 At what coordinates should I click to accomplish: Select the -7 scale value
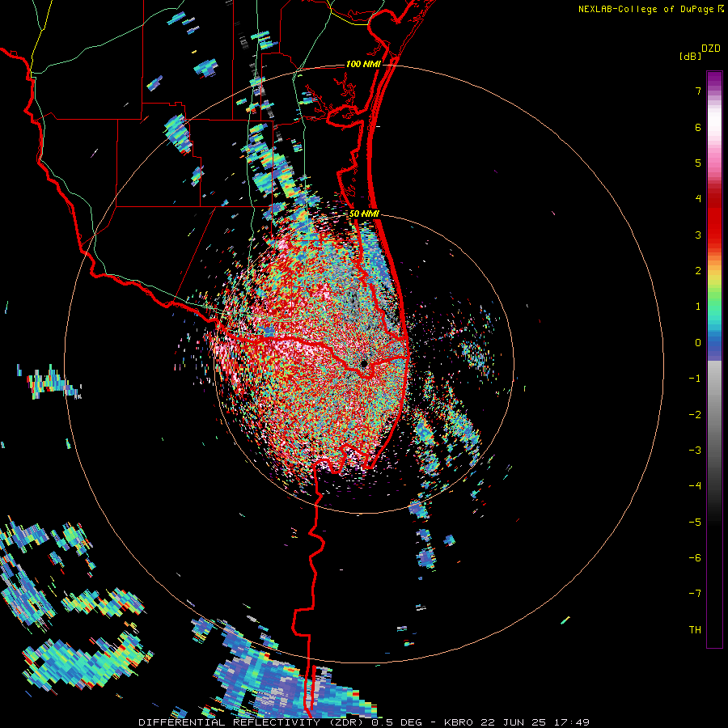point(695,594)
